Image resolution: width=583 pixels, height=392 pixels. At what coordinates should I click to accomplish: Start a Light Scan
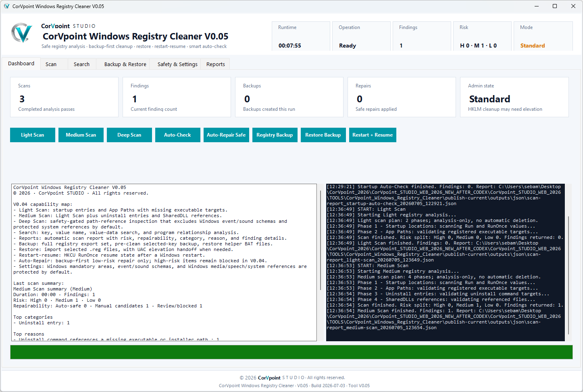click(x=33, y=135)
